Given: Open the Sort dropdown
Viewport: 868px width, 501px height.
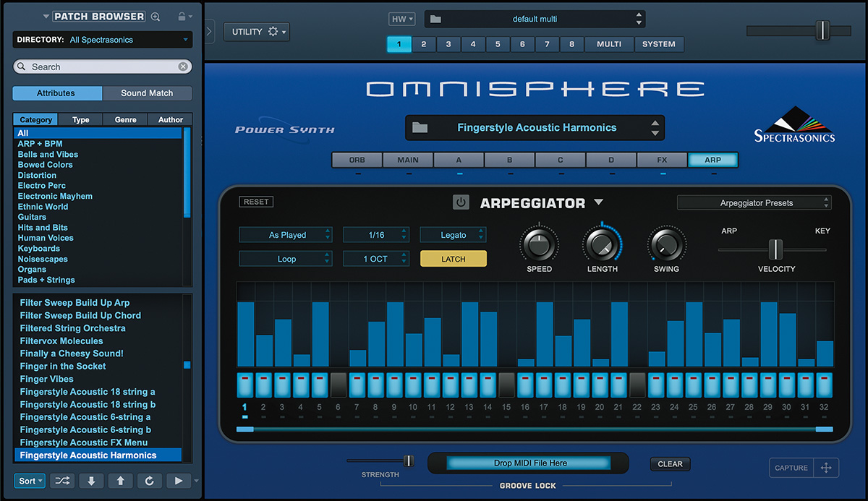Looking at the screenshot, I should pos(30,481).
